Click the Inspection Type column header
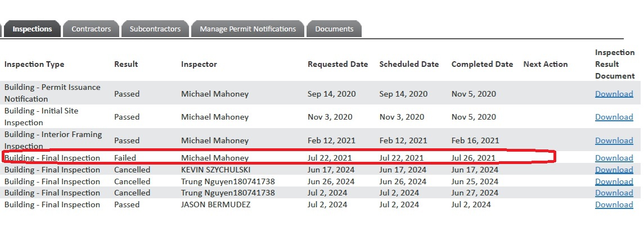 [34, 65]
